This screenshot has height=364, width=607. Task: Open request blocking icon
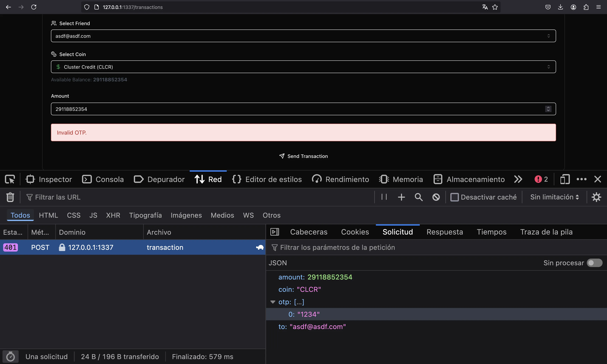[x=436, y=197]
